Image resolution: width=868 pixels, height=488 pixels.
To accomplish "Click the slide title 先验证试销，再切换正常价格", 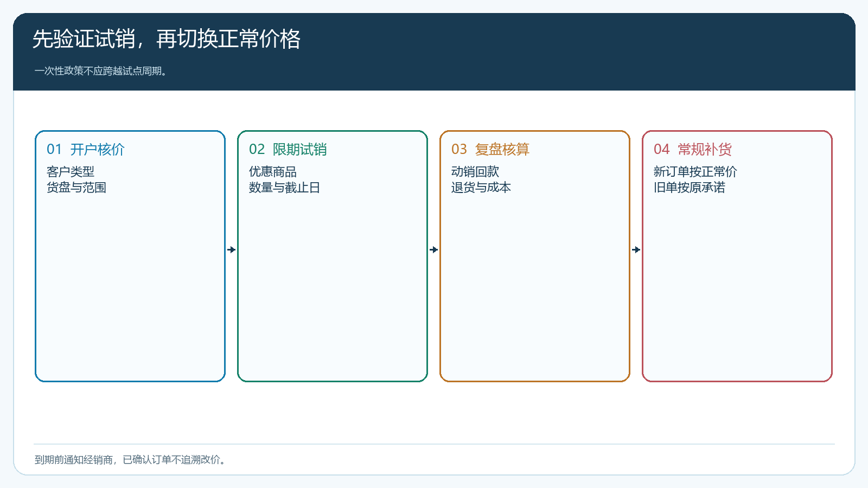I will [x=167, y=39].
